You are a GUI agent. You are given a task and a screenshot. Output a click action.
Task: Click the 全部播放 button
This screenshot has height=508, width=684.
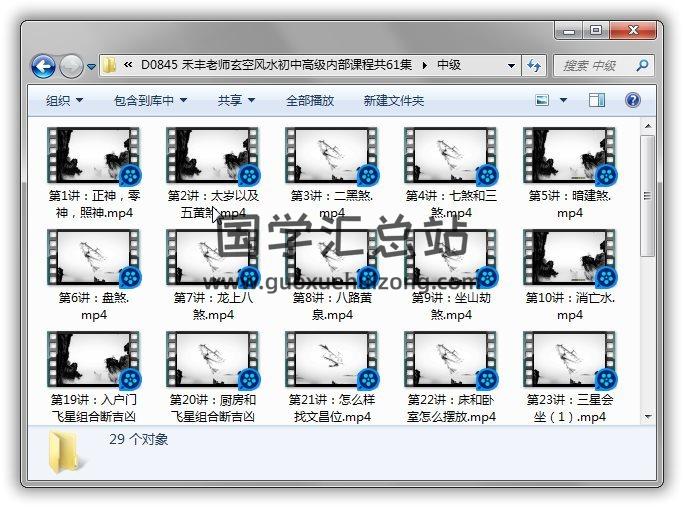click(x=310, y=101)
